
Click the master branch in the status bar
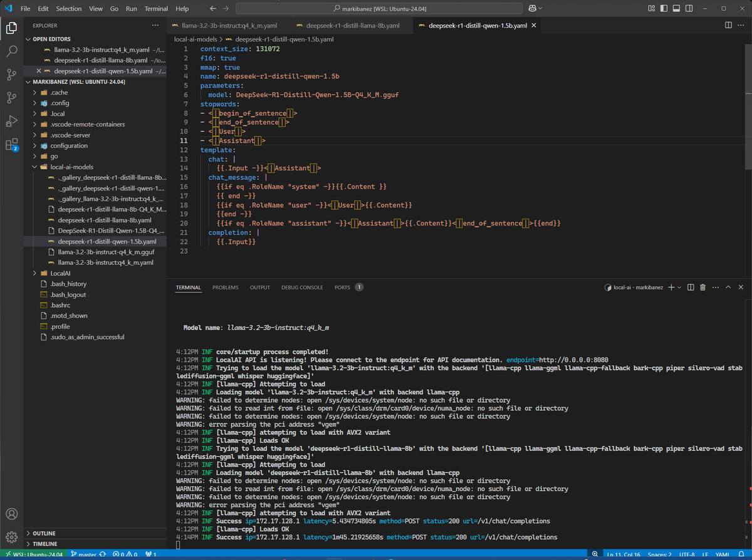[x=84, y=554]
